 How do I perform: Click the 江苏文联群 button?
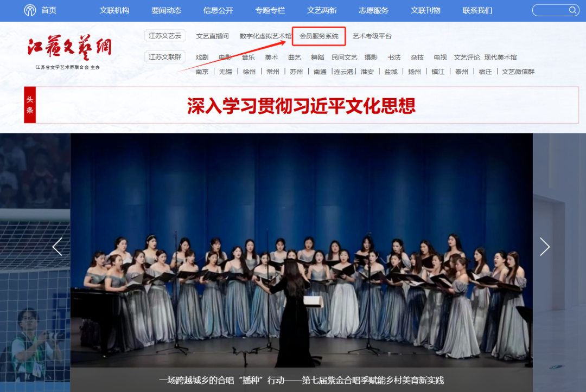(x=165, y=57)
